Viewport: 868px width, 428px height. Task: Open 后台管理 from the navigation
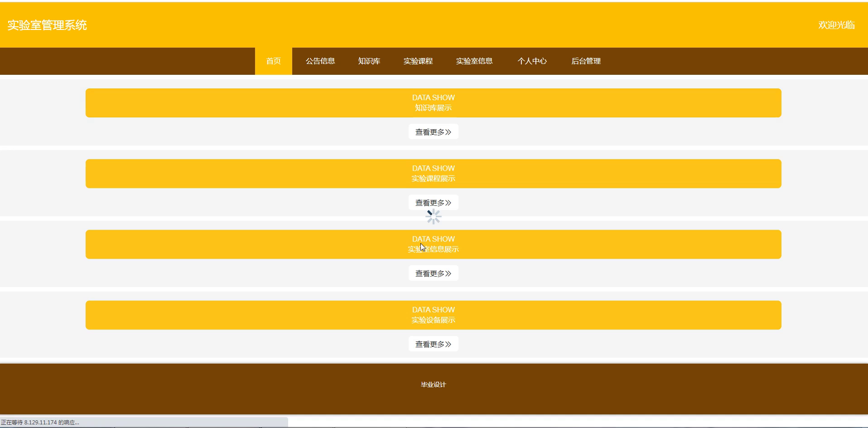point(586,61)
